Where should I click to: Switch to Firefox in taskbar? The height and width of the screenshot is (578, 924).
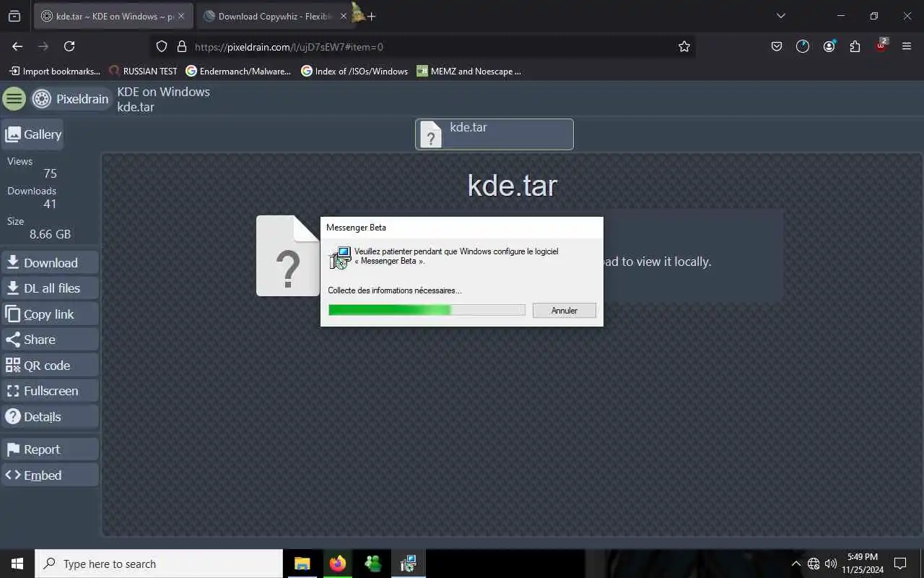[x=338, y=564]
